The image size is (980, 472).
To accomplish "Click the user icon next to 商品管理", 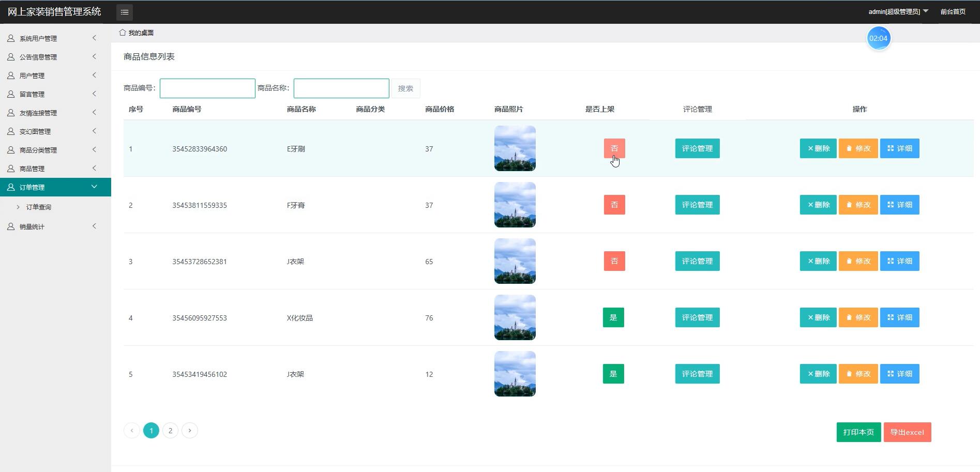I will (11, 169).
